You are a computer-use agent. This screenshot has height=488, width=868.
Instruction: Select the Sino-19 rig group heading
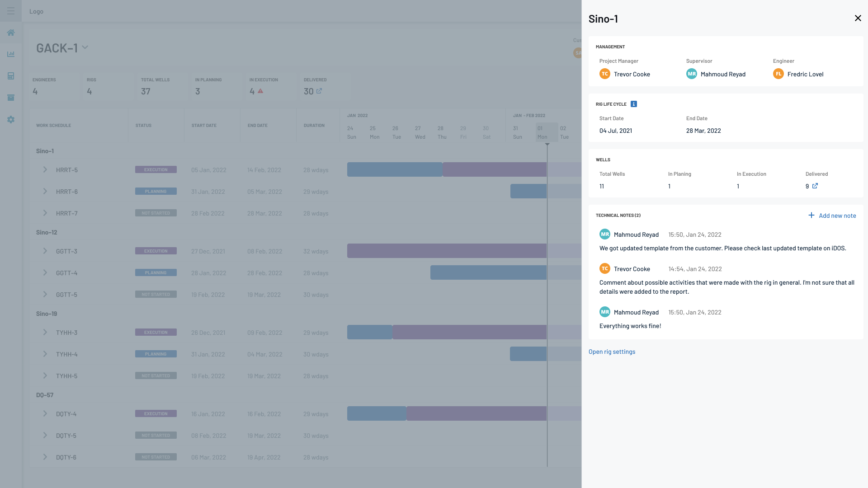click(x=47, y=314)
